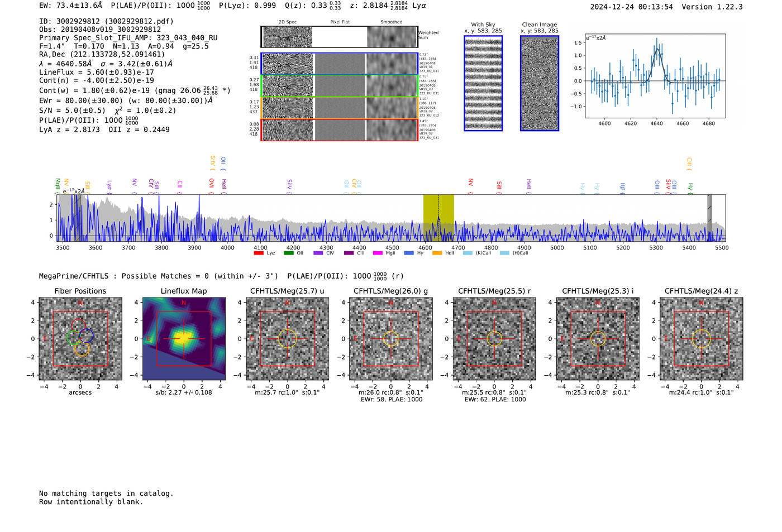Click the green fiber circle in Fiber Positions
Image resolution: width=782 pixels, height=532 pixels.
click(74, 337)
